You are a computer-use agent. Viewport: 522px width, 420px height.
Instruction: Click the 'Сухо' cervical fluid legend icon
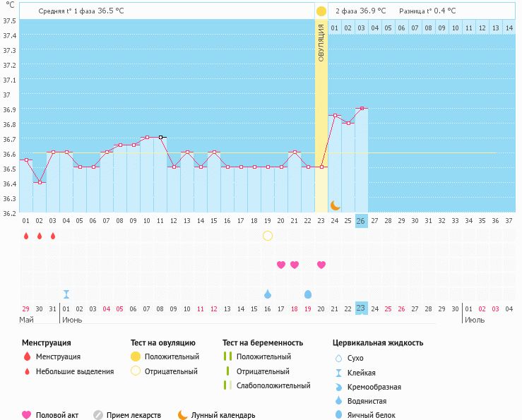click(x=338, y=359)
